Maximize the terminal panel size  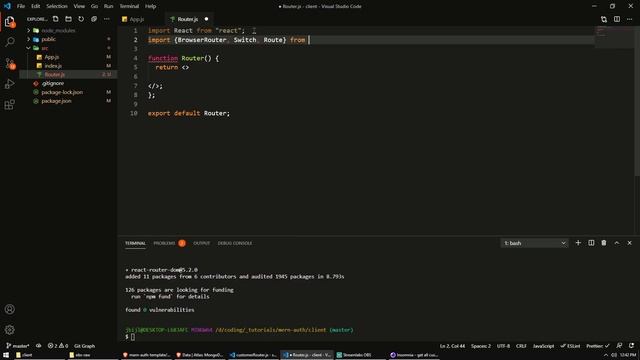pos(617,243)
